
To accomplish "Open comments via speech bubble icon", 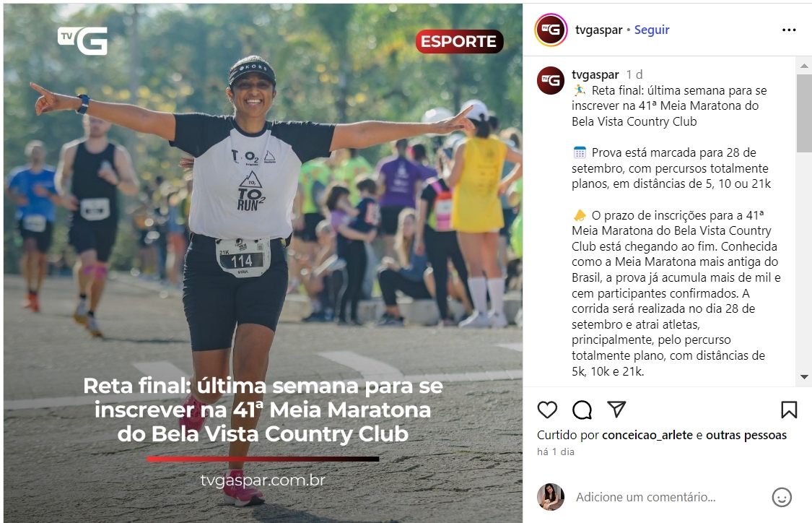I will pyautogui.click(x=582, y=410).
